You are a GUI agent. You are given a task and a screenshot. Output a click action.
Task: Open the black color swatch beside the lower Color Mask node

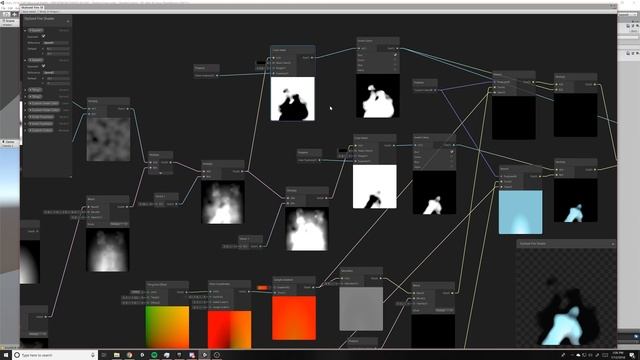[x=343, y=151]
